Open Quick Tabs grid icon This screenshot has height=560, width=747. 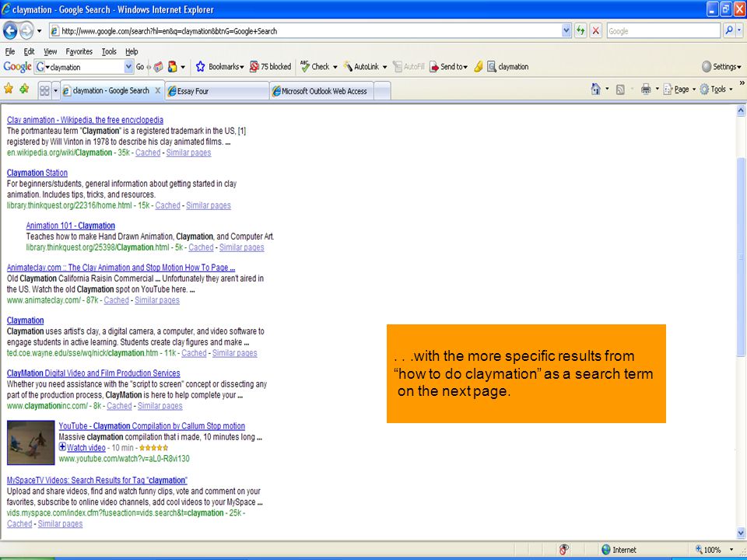tap(44, 90)
